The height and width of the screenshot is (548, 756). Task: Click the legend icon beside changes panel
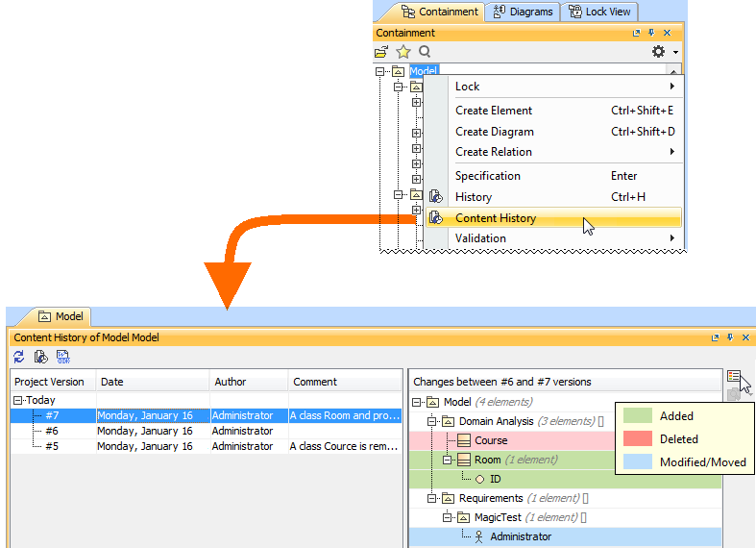[x=735, y=378]
